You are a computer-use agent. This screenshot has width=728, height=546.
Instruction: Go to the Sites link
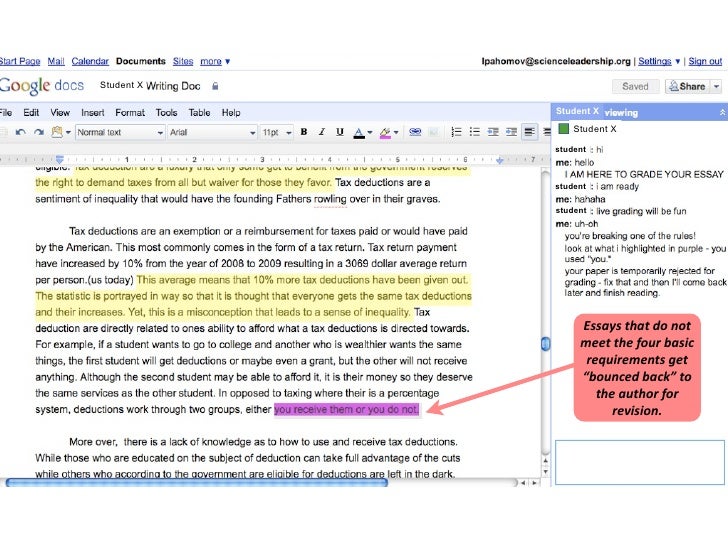(x=183, y=61)
